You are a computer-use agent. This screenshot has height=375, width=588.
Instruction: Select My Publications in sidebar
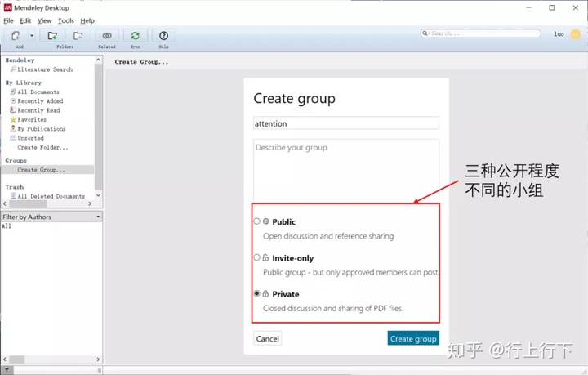[42, 128]
